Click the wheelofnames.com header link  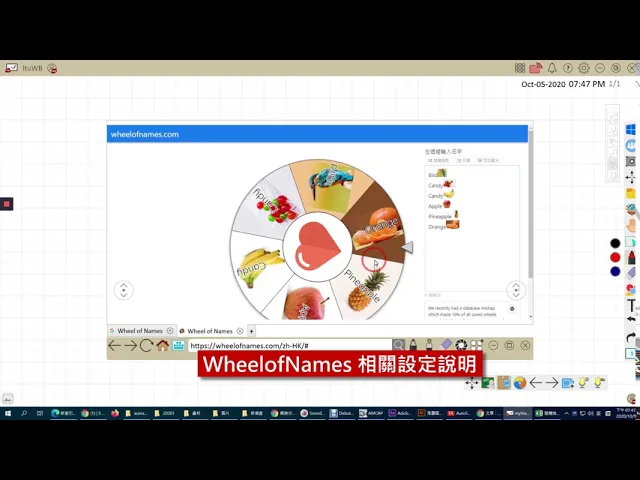click(x=145, y=134)
